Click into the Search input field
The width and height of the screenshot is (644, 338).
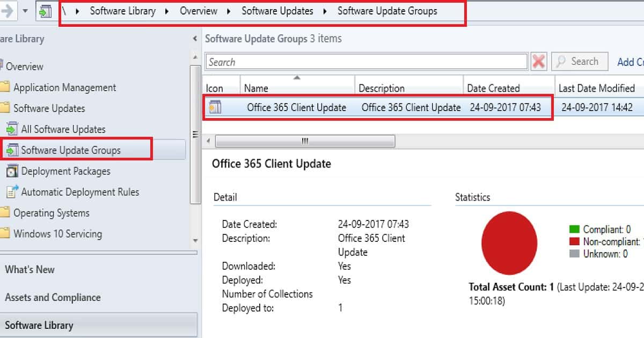pos(367,62)
